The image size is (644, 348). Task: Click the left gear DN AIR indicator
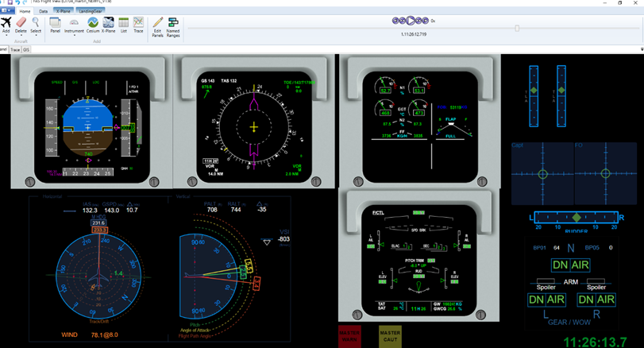(x=546, y=300)
